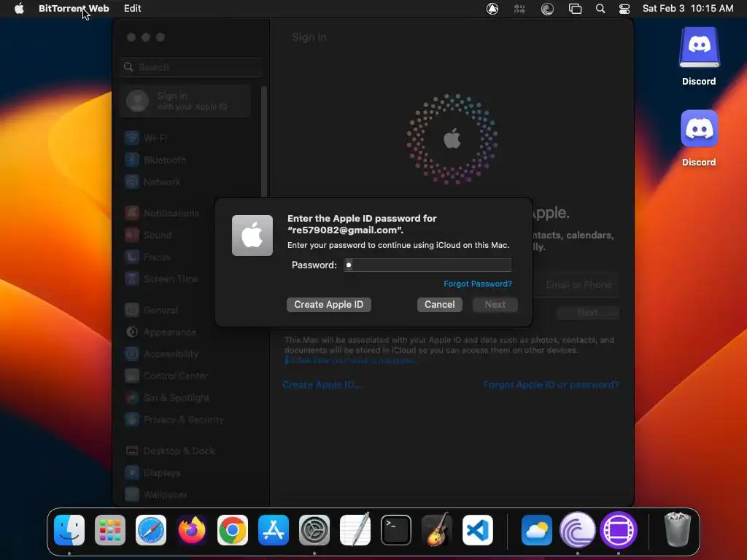Image resolution: width=747 pixels, height=560 pixels.
Task: Launch Safari from the dock
Action: coord(151,530)
